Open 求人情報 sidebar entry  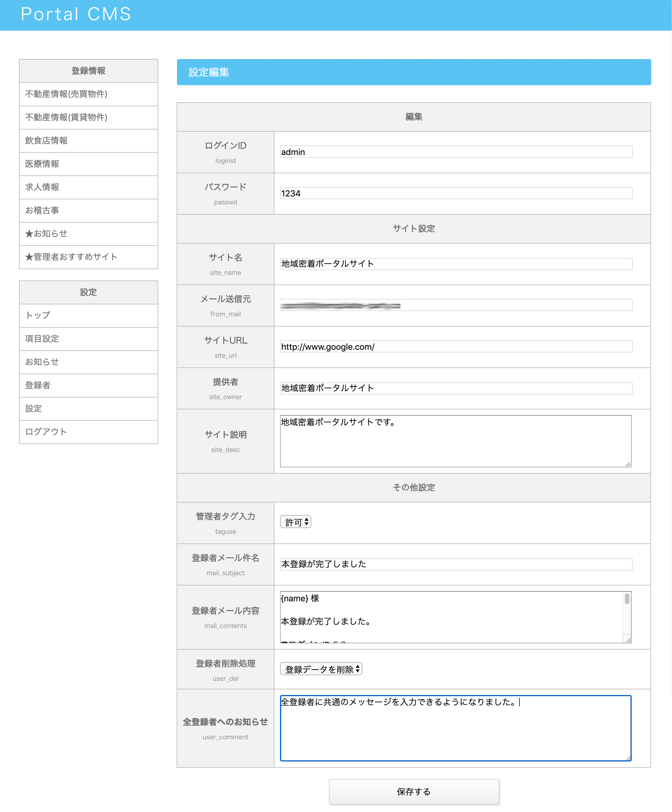pyautogui.click(x=89, y=187)
